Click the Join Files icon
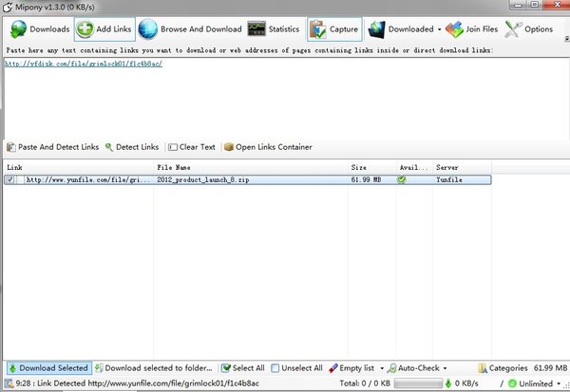This screenshot has width=570, height=392. coord(454,29)
